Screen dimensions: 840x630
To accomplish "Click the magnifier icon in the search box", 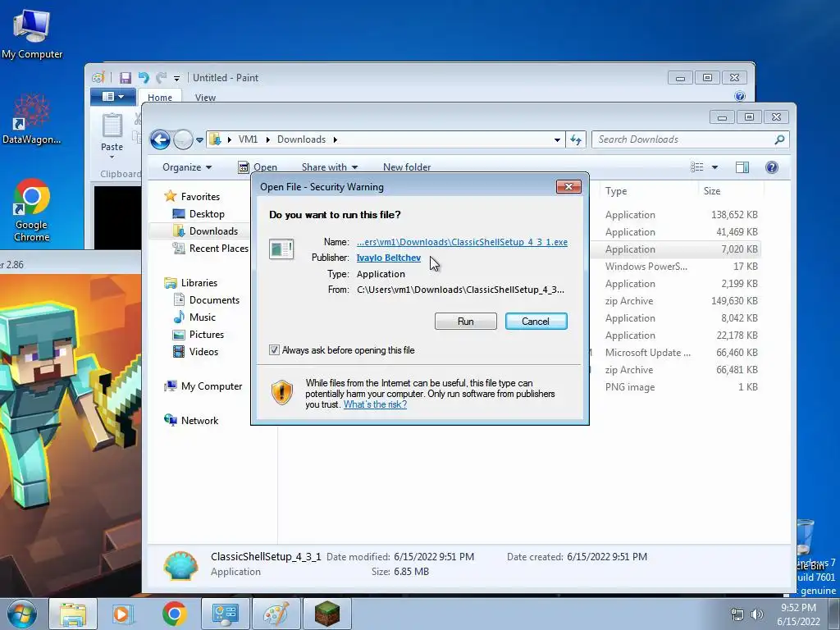I will click(779, 139).
